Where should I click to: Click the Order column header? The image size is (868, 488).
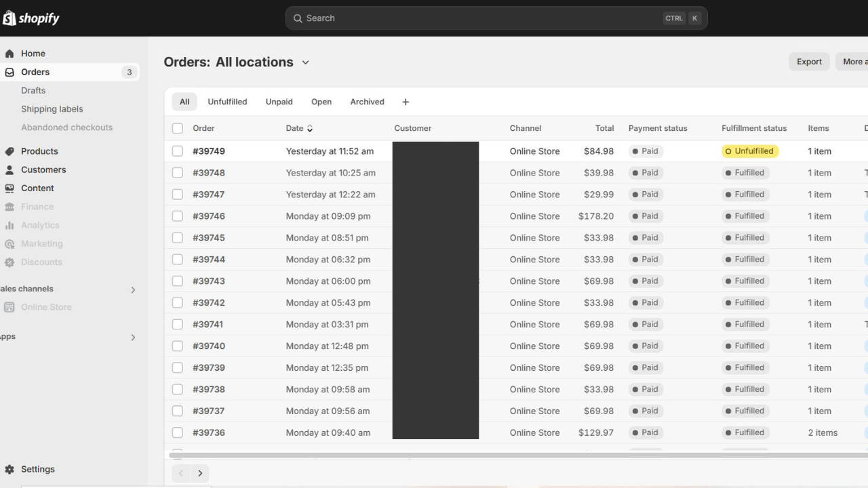203,128
